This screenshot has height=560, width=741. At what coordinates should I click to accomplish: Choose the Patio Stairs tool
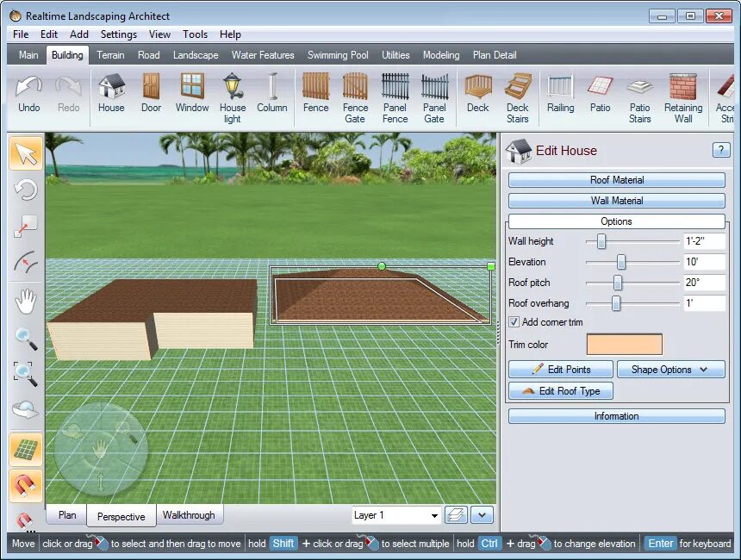[640, 98]
